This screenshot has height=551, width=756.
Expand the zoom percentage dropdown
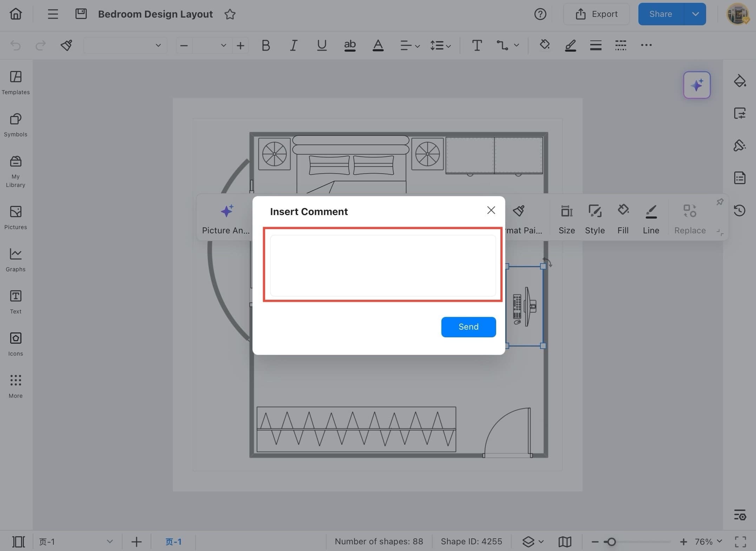pos(707,542)
